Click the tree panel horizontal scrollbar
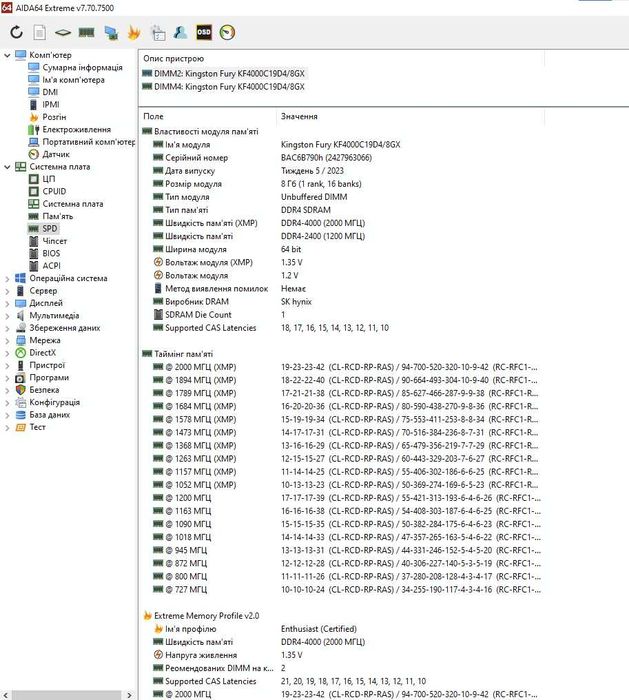 tap(67, 695)
